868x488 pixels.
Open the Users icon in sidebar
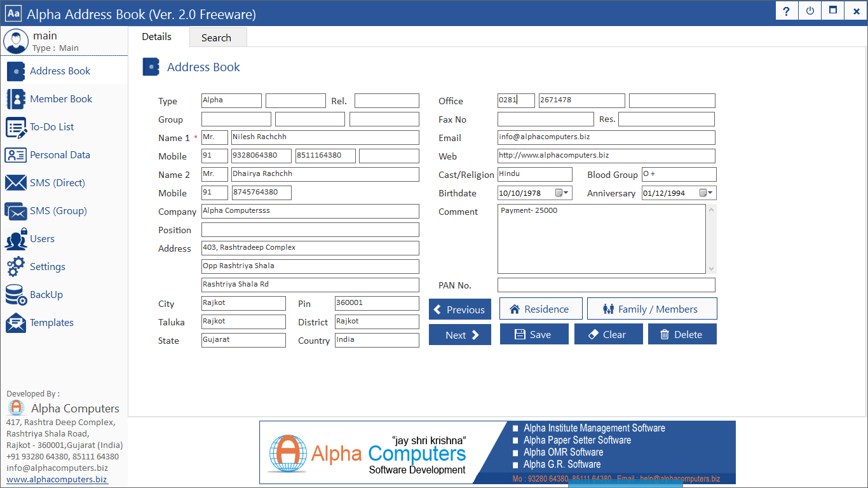tap(16, 239)
